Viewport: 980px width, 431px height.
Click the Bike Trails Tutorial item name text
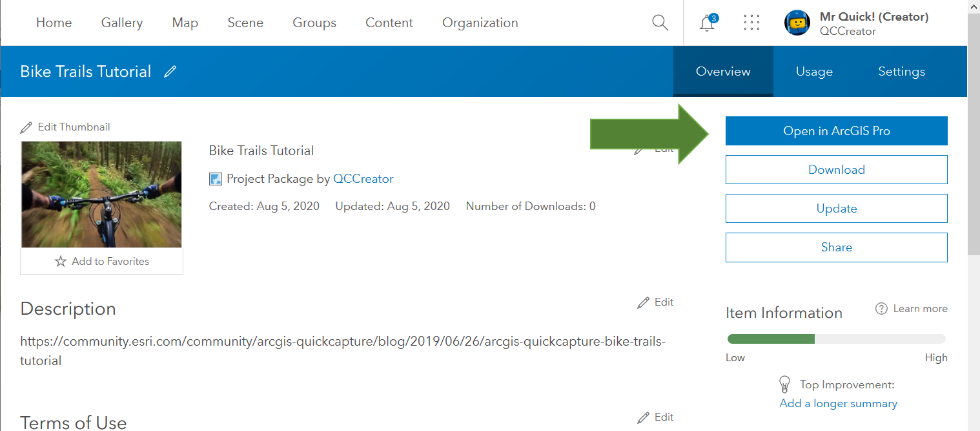[261, 151]
